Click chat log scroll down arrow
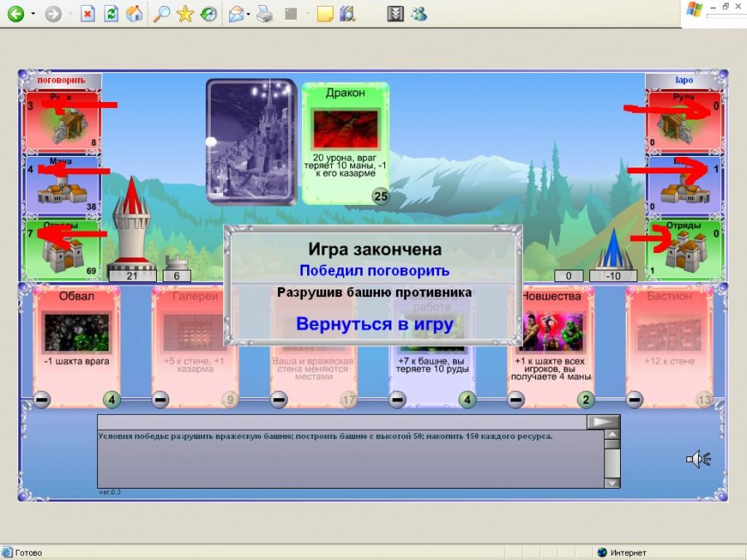This screenshot has width=747, height=560. [x=612, y=482]
